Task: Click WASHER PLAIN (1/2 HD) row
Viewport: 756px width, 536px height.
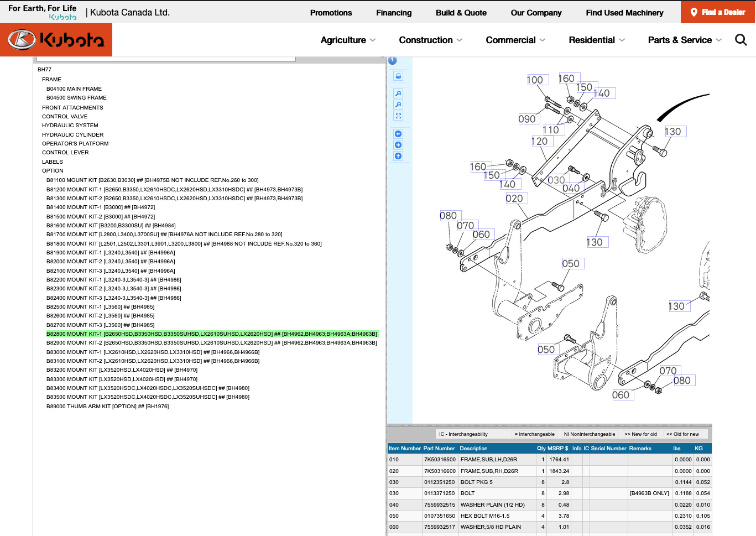Action: (549, 505)
